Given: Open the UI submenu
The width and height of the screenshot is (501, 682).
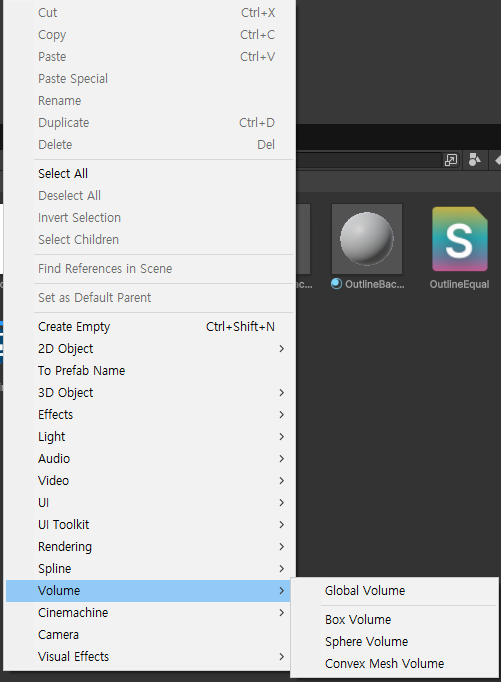Looking at the screenshot, I should 150,503.
